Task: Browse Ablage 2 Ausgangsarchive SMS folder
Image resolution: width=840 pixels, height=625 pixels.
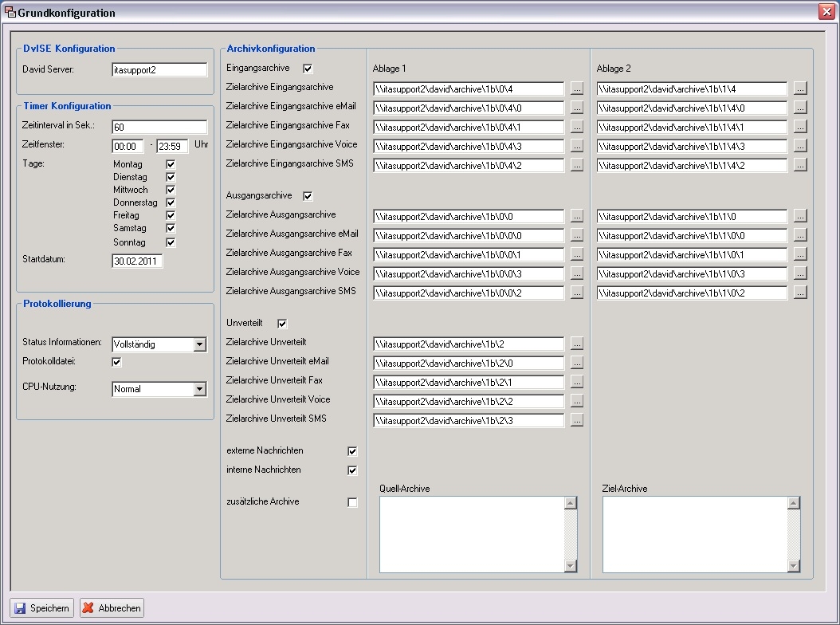Action: click(x=800, y=293)
